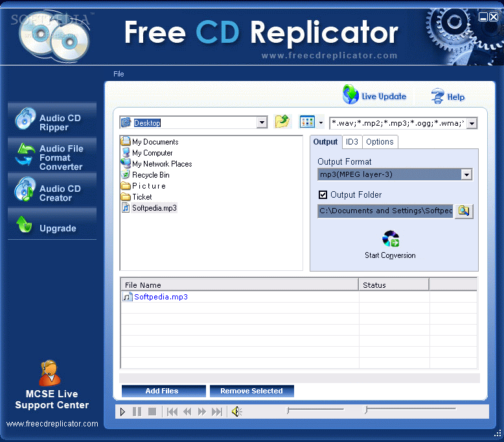The width and height of the screenshot is (504, 442).
Task: Click the File Name column header
Action: tap(240, 285)
